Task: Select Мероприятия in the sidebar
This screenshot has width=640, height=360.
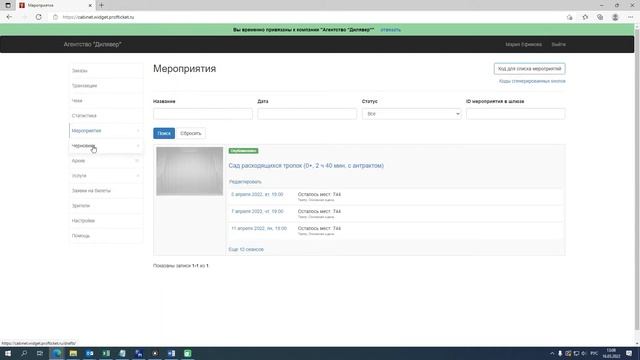Action: pos(106,131)
